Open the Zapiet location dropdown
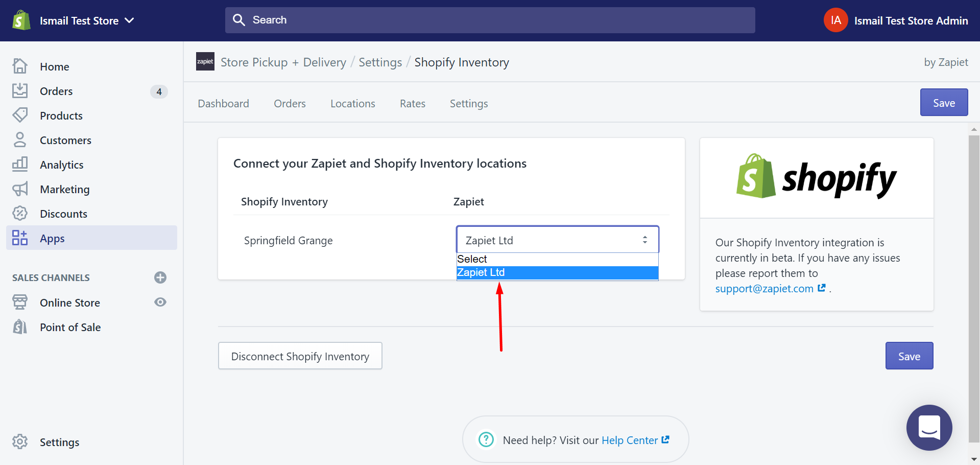 pos(557,240)
